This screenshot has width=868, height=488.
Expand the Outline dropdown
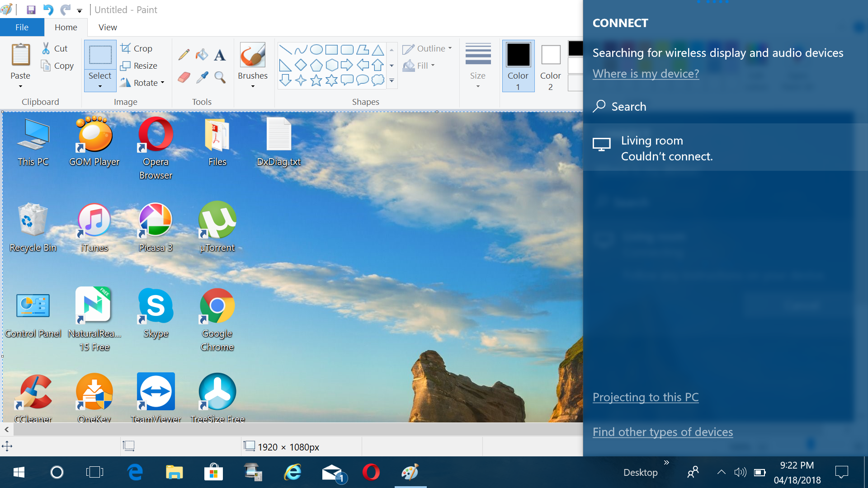450,48
